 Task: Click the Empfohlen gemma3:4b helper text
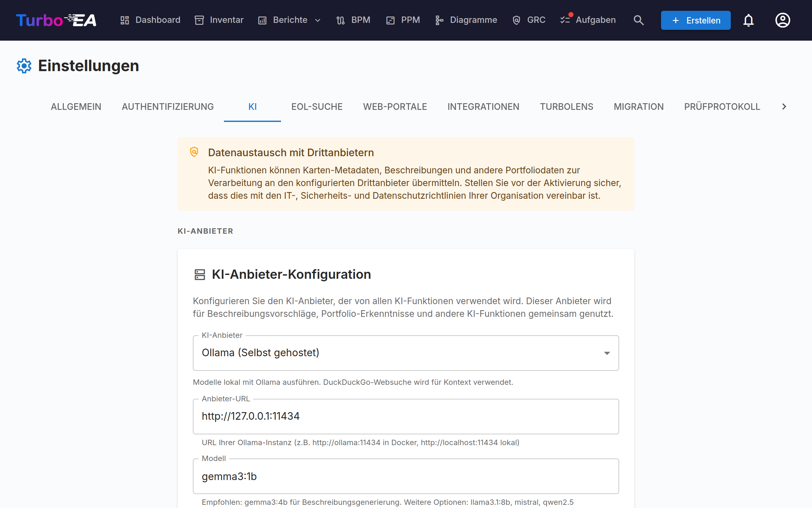388,502
